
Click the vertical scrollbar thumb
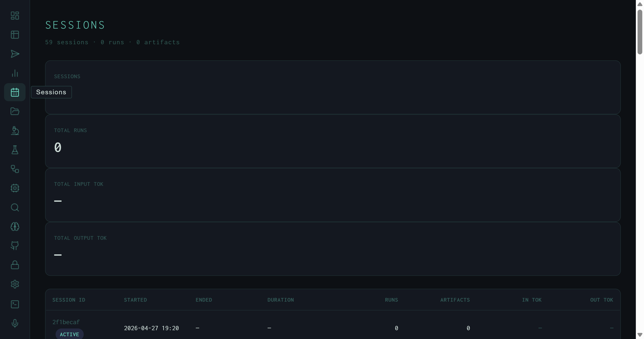point(640,32)
